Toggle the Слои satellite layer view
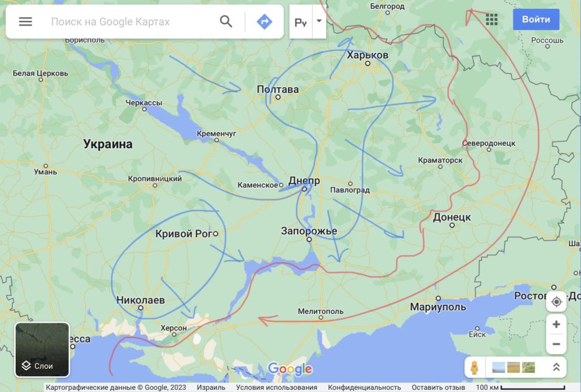This screenshot has height=392, width=581. point(42,350)
